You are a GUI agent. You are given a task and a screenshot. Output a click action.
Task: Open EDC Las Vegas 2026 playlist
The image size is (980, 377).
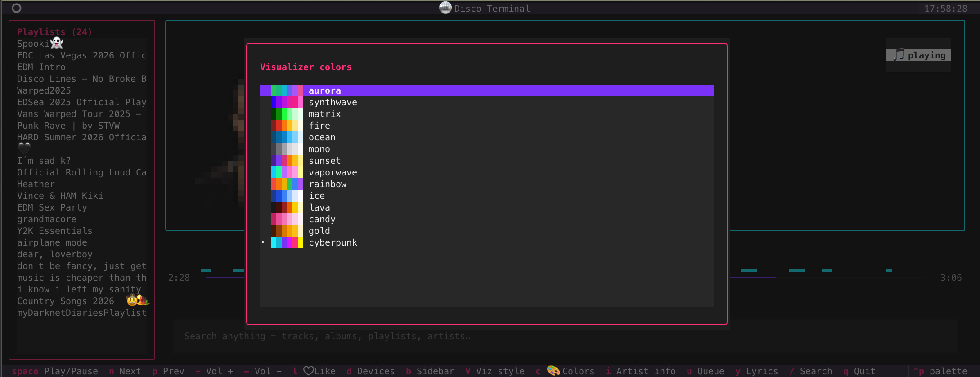click(82, 55)
